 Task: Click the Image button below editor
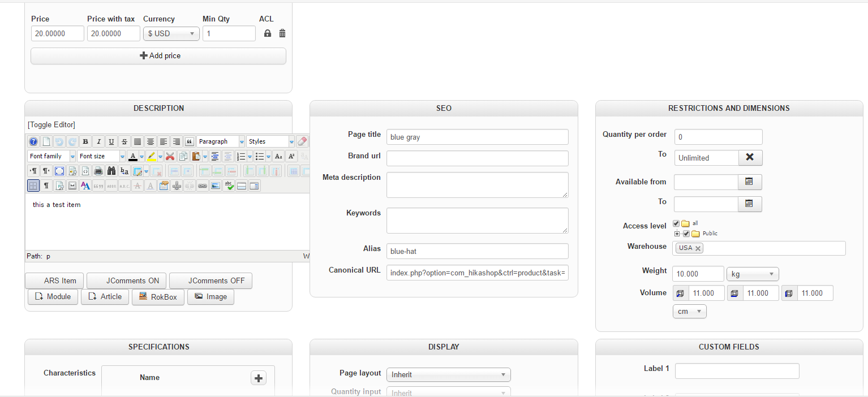tap(210, 296)
